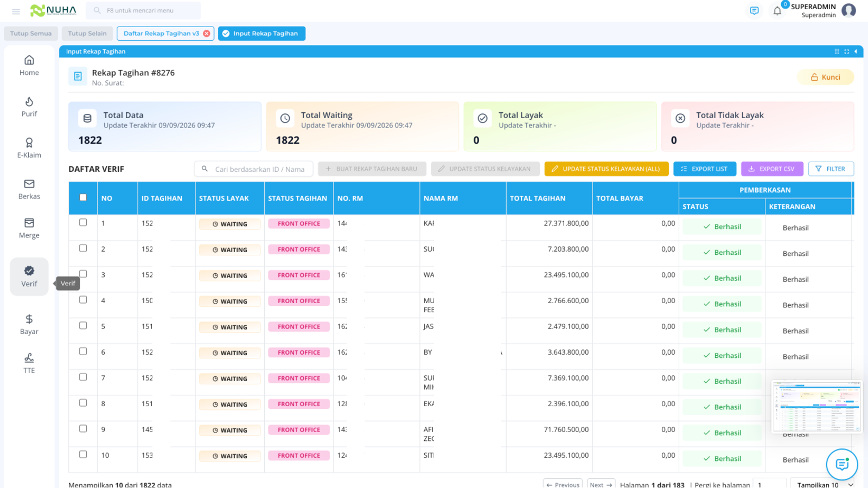Open the chat messages icon in header

tap(754, 10)
